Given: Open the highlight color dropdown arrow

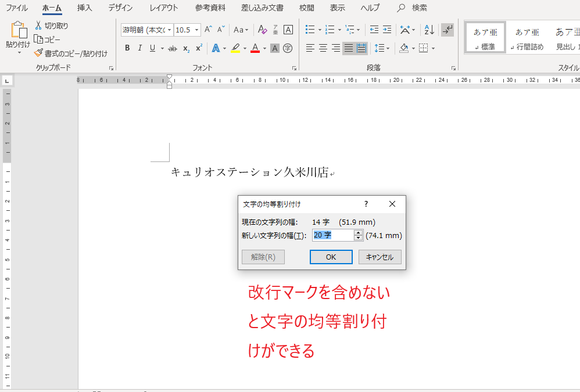Looking at the screenshot, I should point(245,48).
